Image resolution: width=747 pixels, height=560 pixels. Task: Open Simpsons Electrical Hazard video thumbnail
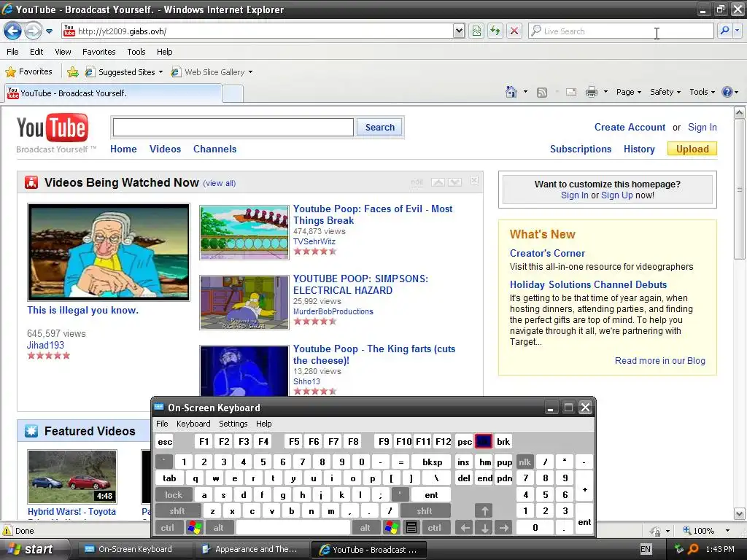244,303
